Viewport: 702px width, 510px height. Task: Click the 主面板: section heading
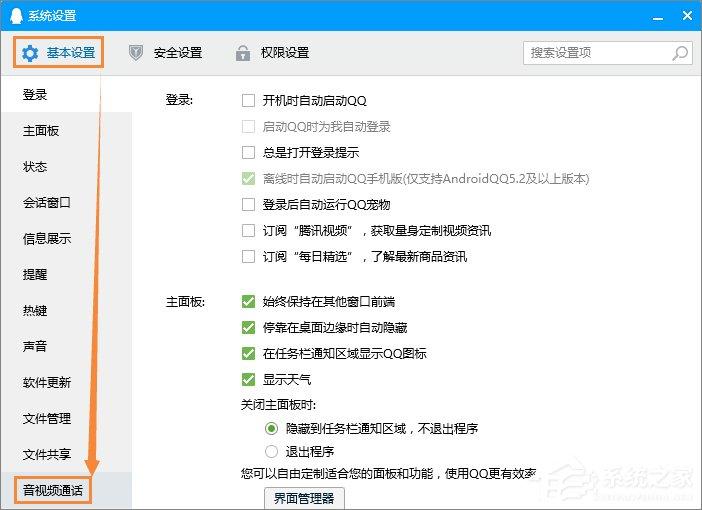[x=185, y=302]
